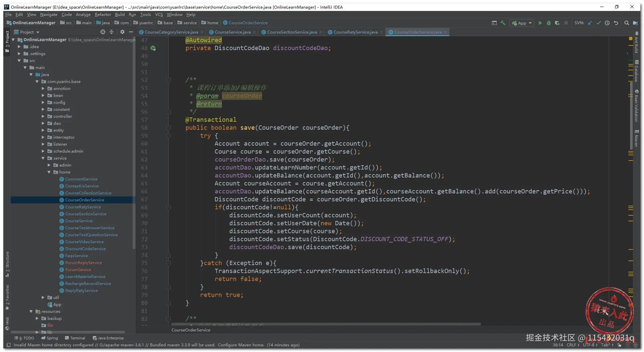Viewport: 644px width, 352px height.
Task: Open DiscountCodeService in project tree
Action: pyautogui.click(x=85, y=249)
